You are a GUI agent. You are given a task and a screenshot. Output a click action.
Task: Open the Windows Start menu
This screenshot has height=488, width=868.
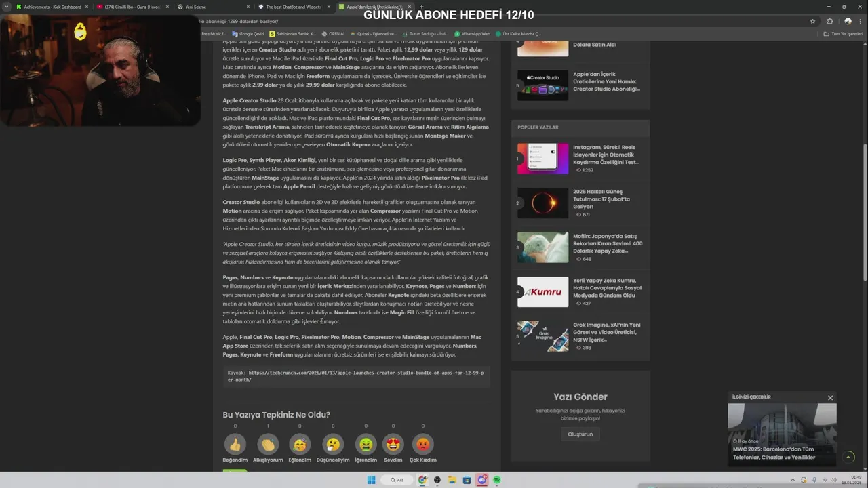(371, 480)
